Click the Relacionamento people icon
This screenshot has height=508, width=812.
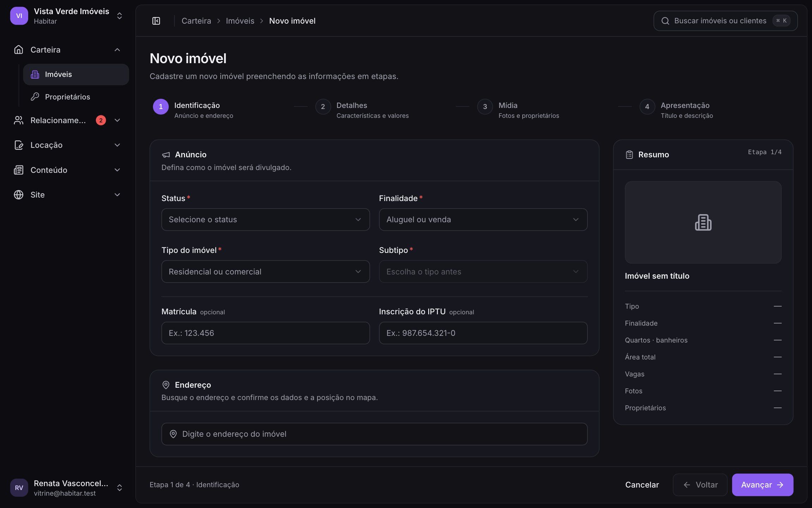coord(19,120)
